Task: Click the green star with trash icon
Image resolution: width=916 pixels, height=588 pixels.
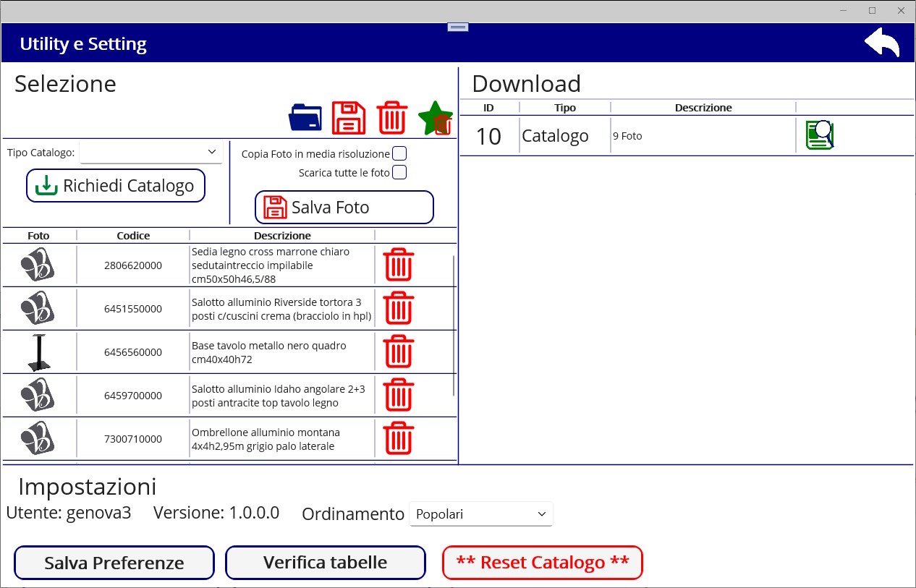Action: point(436,117)
